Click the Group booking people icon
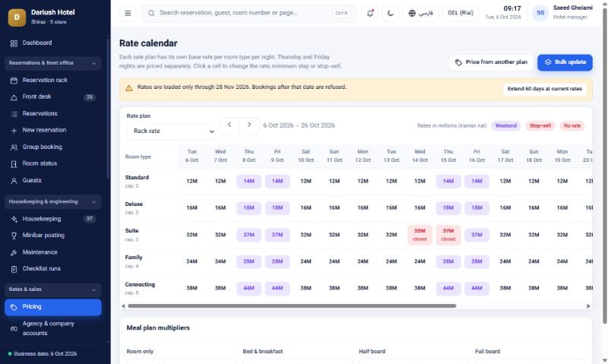Viewport: 608px width, 364px height. click(14, 147)
